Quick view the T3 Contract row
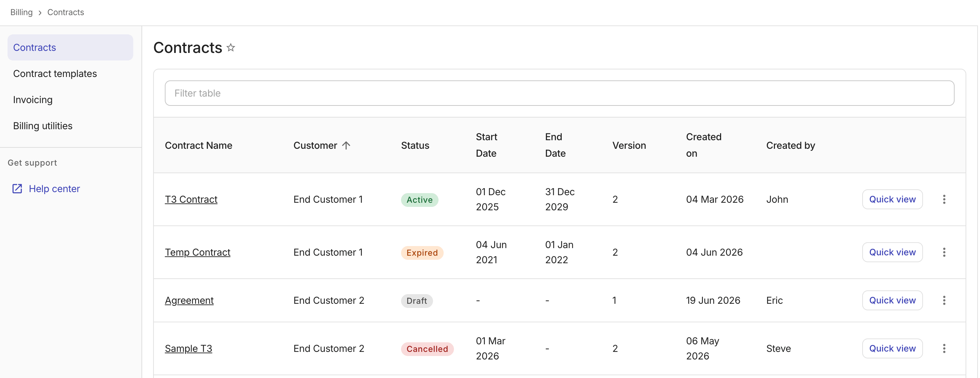The image size is (980, 378). coord(892,199)
